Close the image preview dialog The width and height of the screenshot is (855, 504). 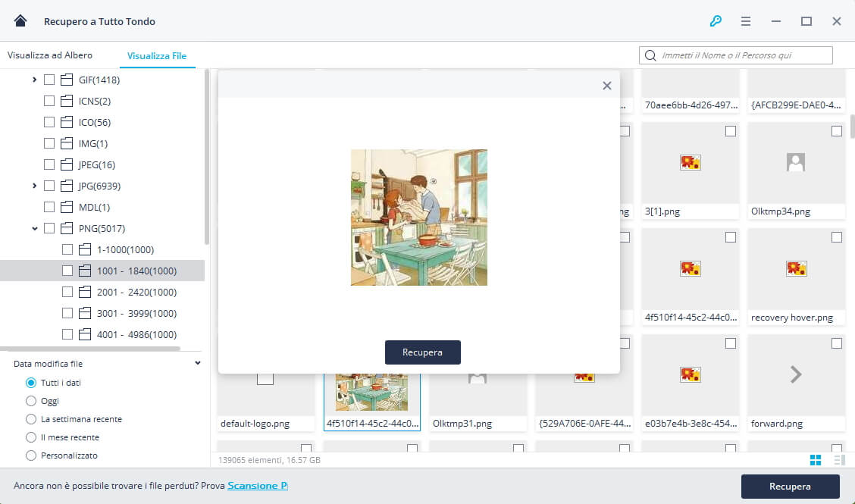(x=607, y=86)
